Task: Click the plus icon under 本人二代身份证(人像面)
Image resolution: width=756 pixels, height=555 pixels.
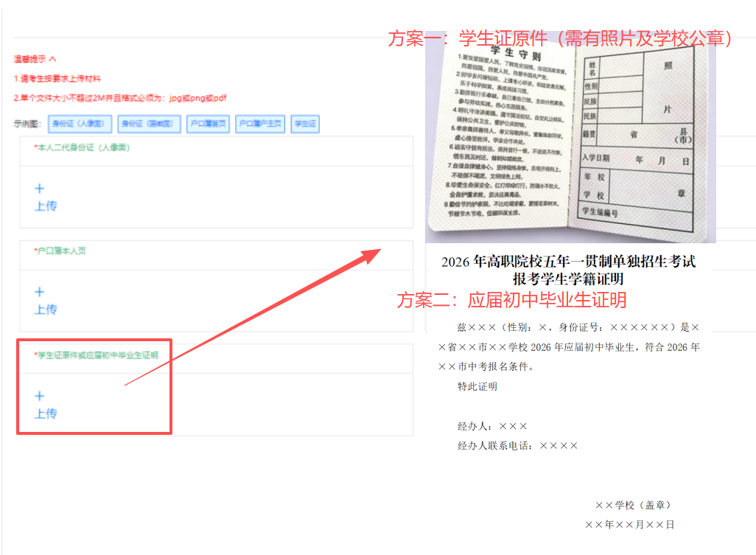Action: (x=40, y=189)
